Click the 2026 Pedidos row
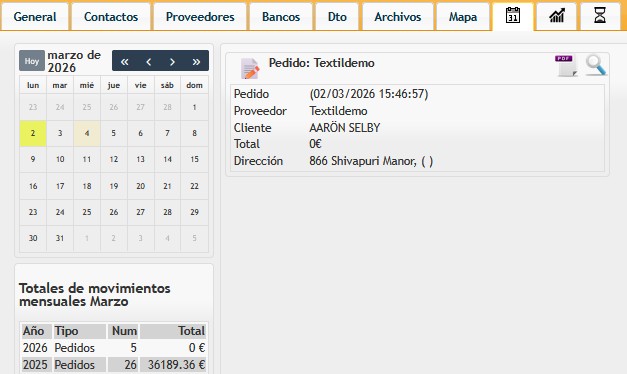This screenshot has height=374, width=627. (114, 348)
